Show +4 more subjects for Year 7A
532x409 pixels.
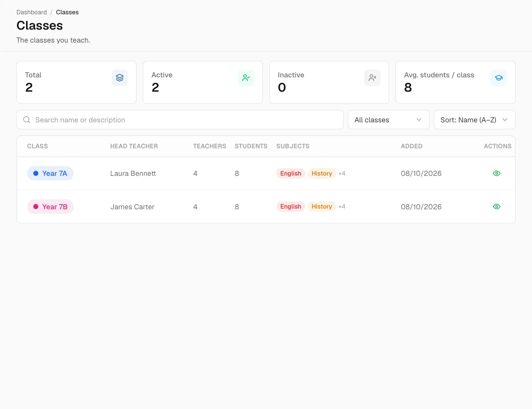342,173
